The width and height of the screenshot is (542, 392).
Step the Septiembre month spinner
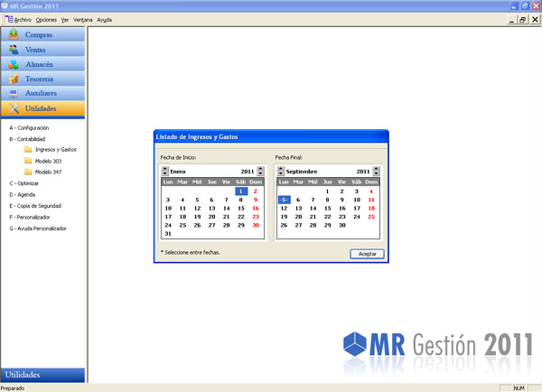(x=281, y=171)
